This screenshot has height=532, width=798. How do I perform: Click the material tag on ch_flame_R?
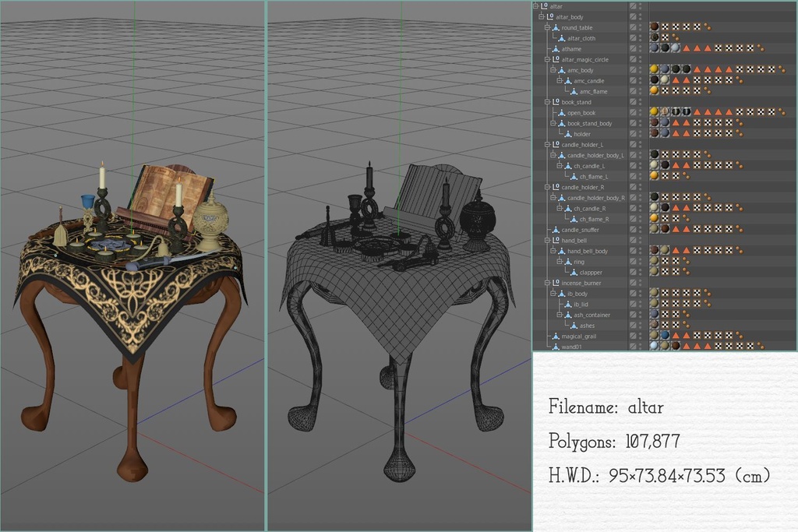(655, 218)
